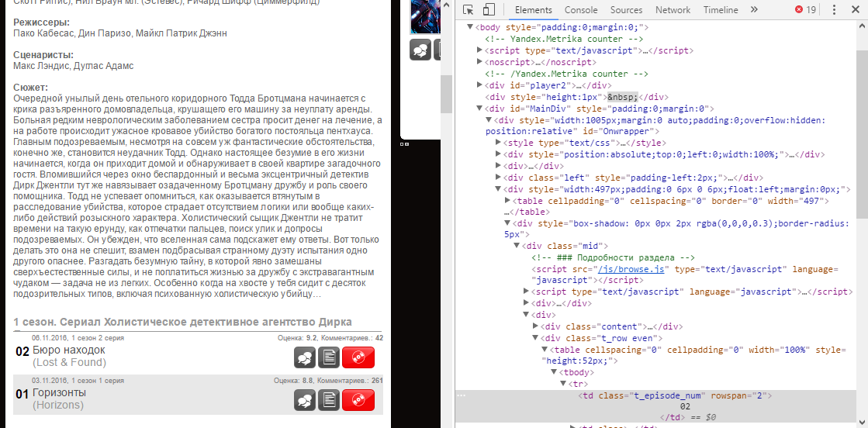The height and width of the screenshot is (428, 868).
Task: Open the DevTools three-dot customize menu
Action: click(834, 9)
